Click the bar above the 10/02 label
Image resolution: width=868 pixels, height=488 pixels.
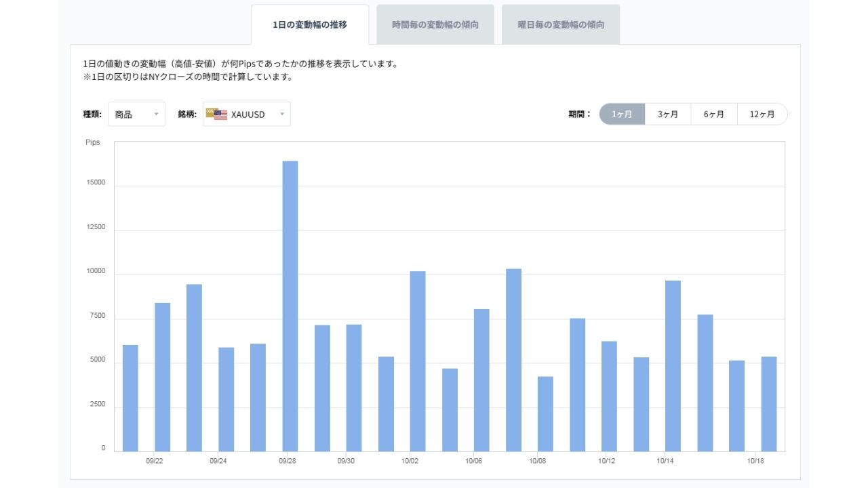pos(418,361)
